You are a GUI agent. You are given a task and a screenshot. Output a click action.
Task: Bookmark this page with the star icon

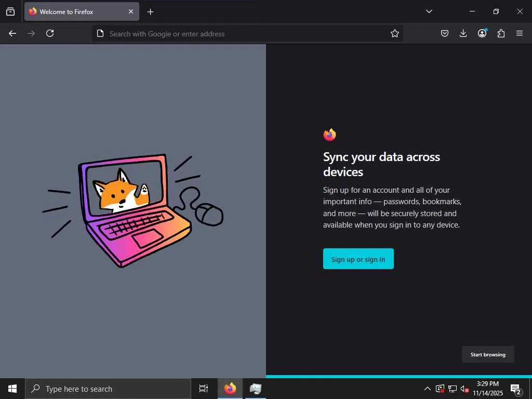tap(395, 33)
